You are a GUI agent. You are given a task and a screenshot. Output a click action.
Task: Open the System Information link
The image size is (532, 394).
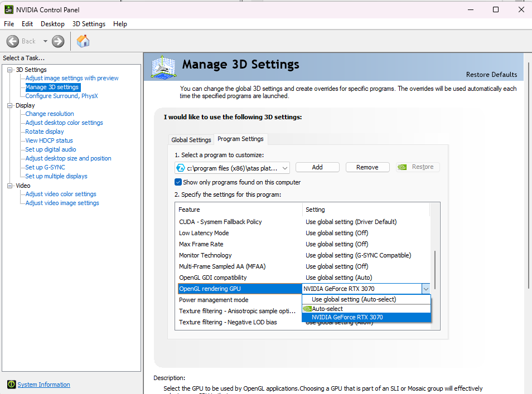43,385
